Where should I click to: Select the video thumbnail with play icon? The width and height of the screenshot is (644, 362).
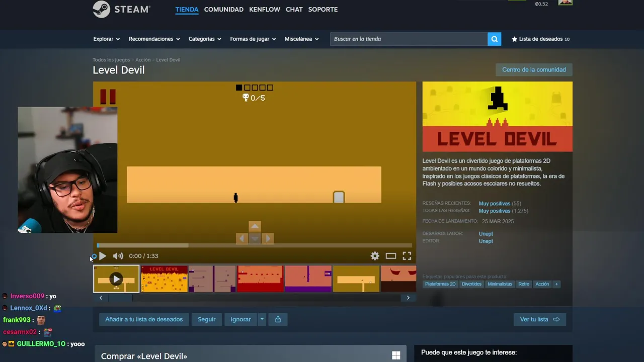(x=116, y=279)
